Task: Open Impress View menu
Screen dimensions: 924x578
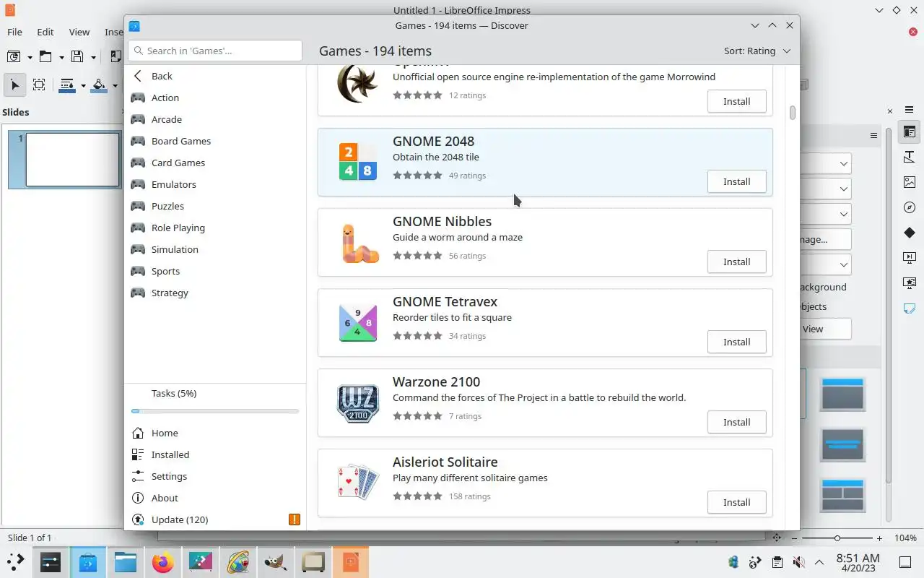Action: click(x=79, y=32)
